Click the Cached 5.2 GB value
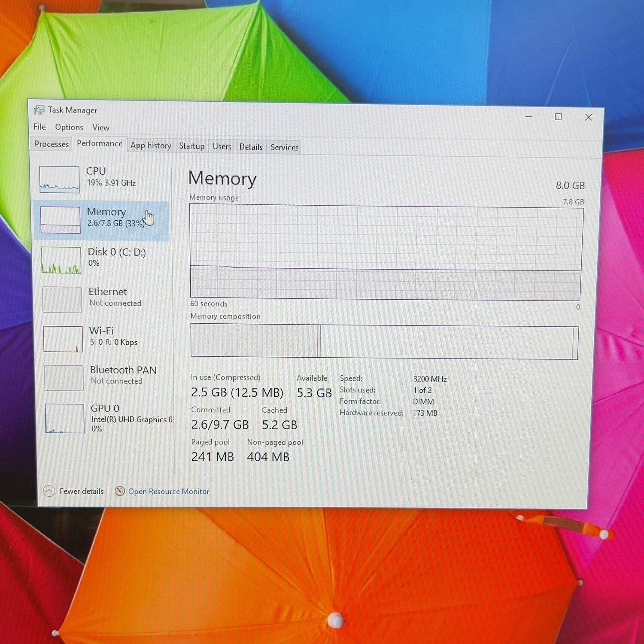This screenshot has height=644, width=644. tap(279, 425)
